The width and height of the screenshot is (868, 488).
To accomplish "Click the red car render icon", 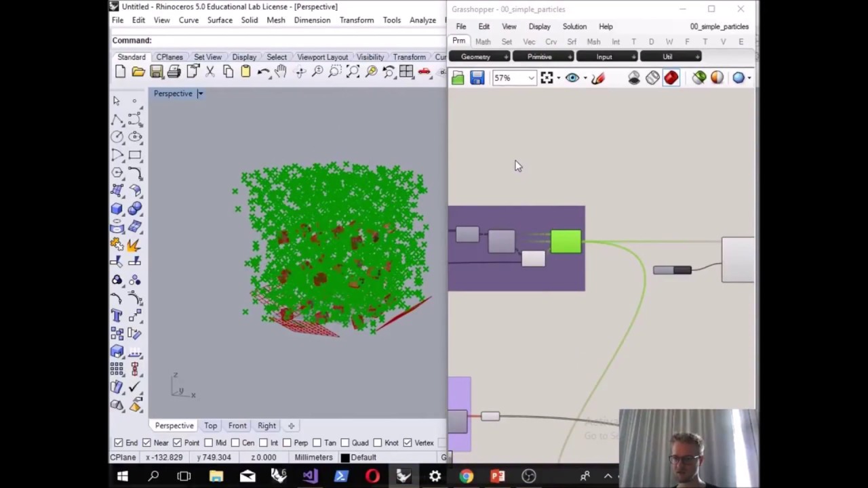I will coord(425,72).
